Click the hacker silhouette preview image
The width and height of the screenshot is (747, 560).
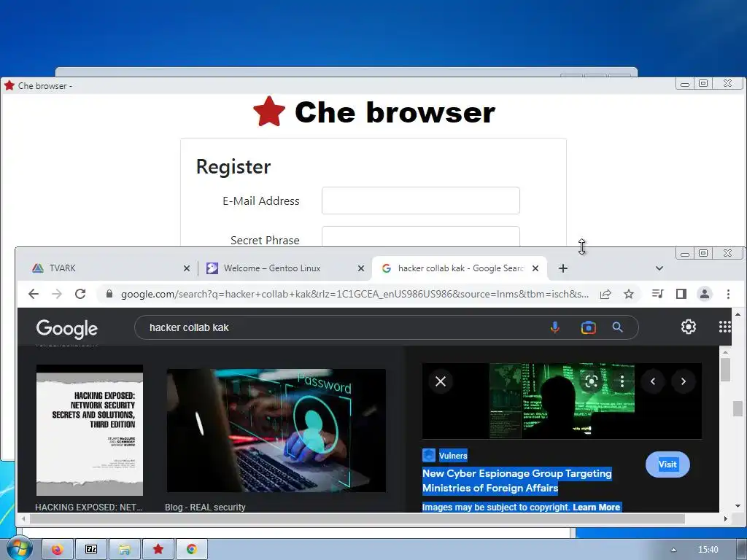(x=562, y=400)
